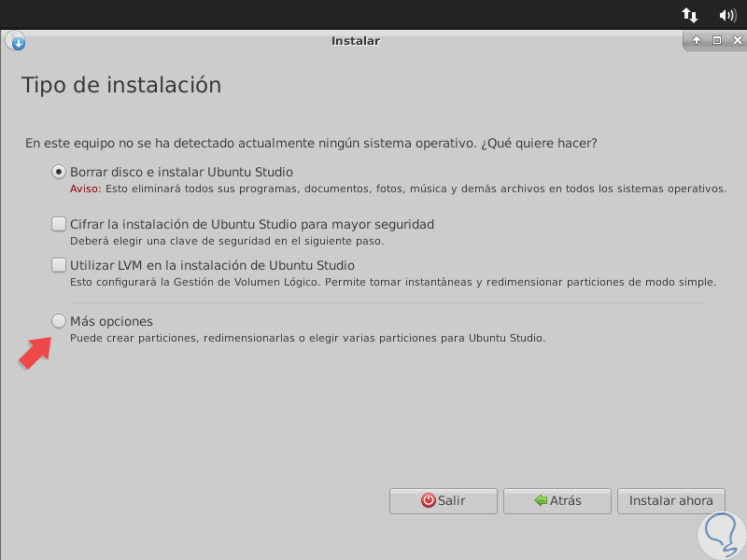Viewport: 747px width, 560px height.
Task: Click the Instalar window title
Action: (x=356, y=41)
